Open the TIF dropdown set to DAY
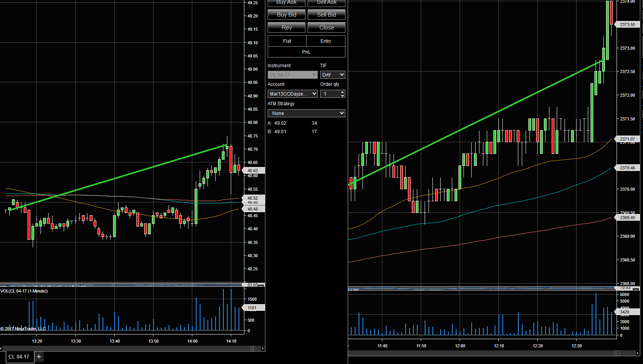Viewport: 643px width, 364px height. [x=333, y=75]
